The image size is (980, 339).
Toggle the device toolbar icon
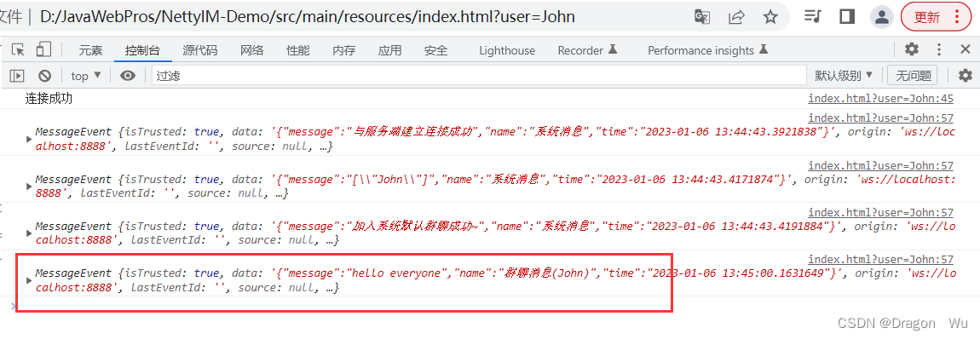(43, 50)
